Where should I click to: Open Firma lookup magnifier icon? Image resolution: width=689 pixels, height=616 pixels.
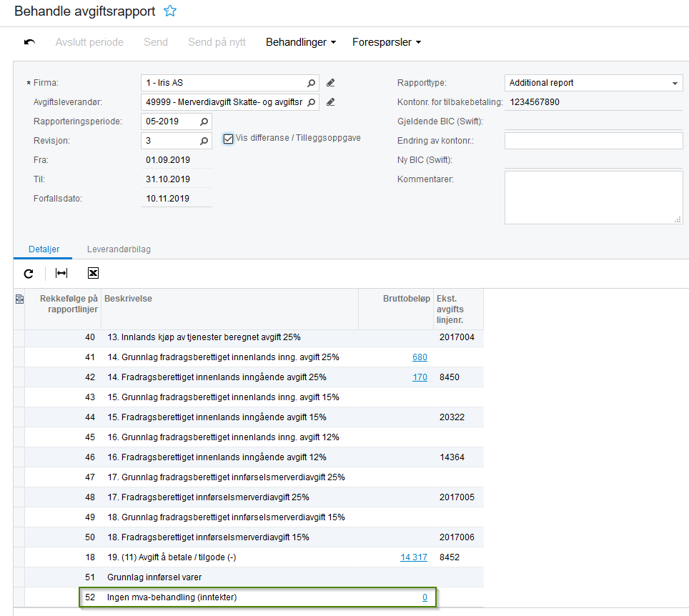[311, 83]
